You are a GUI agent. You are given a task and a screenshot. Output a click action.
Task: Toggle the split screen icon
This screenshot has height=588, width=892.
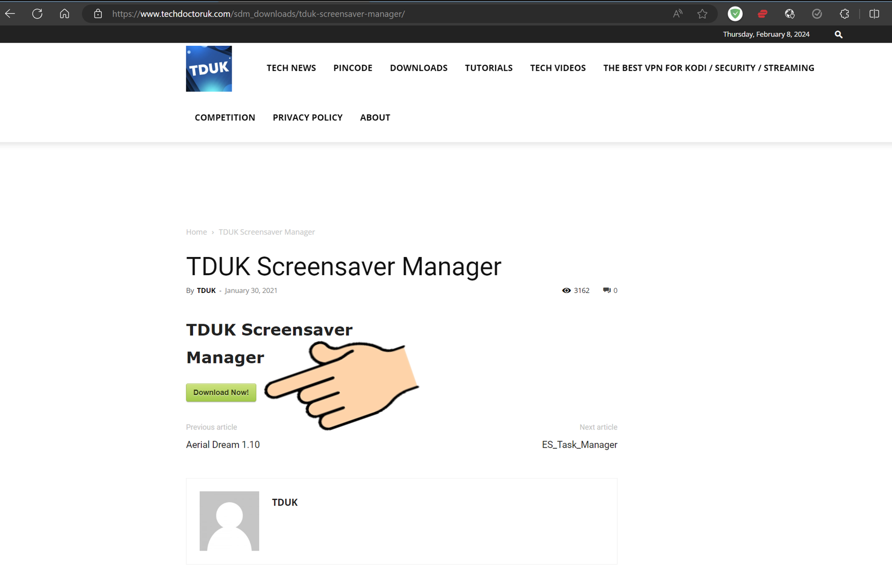click(x=874, y=14)
